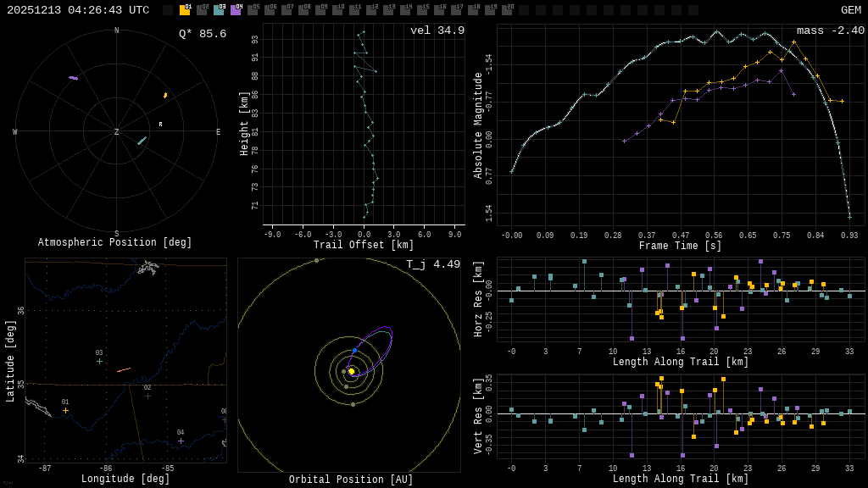Click the purple station 04 cross on map

tap(181, 441)
